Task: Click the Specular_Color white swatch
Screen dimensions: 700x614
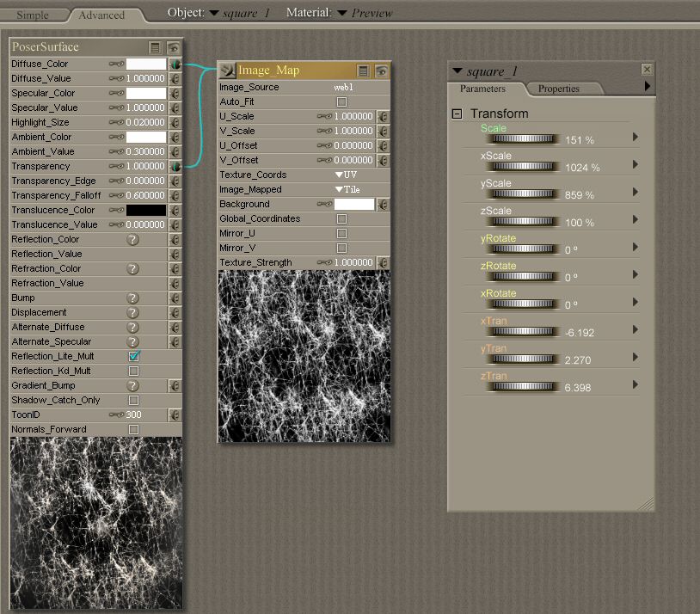Action: coord(145,94)
